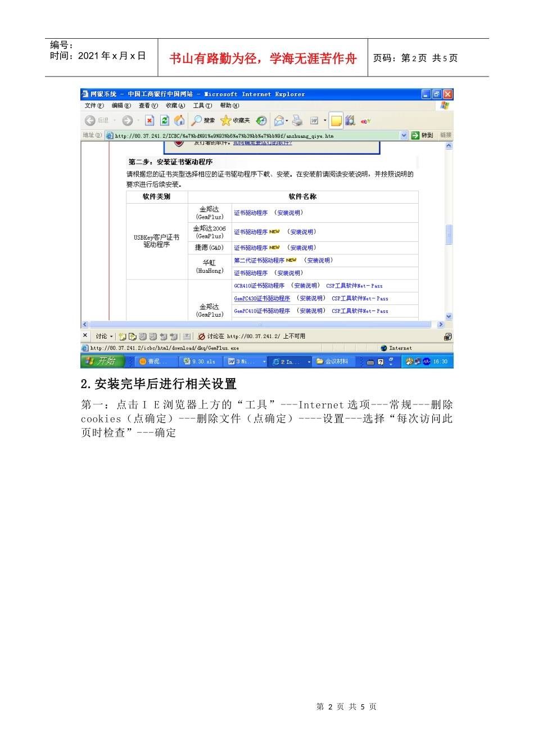Click the eBay toolbar icon

366,120
